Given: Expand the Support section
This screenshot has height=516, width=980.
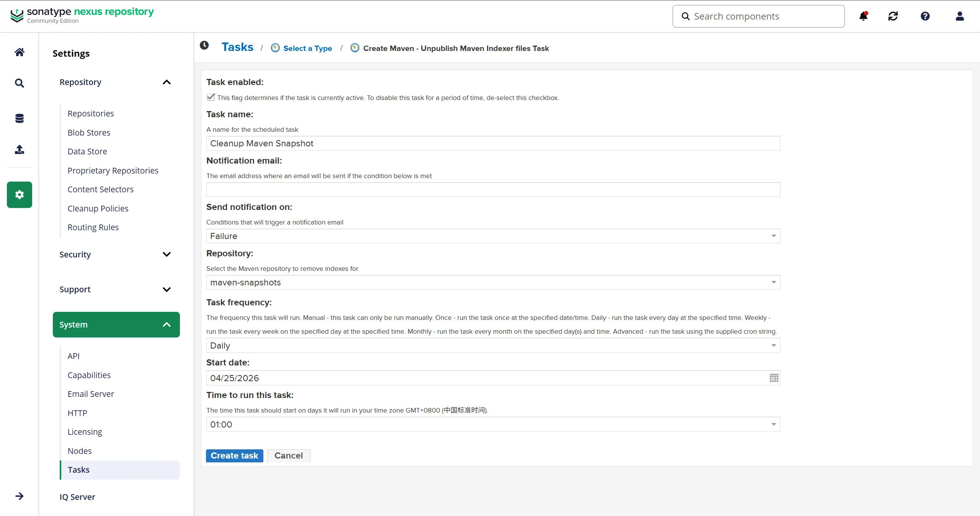Looking at the screenshot, I should pyautogui.click(x=116, y=290).
